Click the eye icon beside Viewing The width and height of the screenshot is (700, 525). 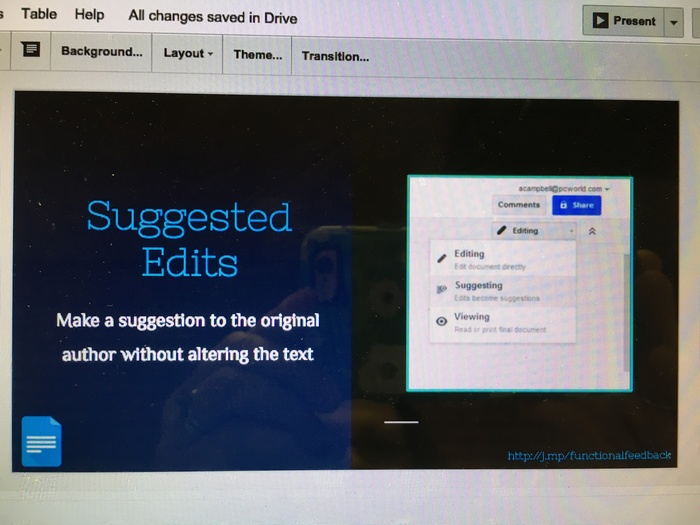tap(441, 322)
